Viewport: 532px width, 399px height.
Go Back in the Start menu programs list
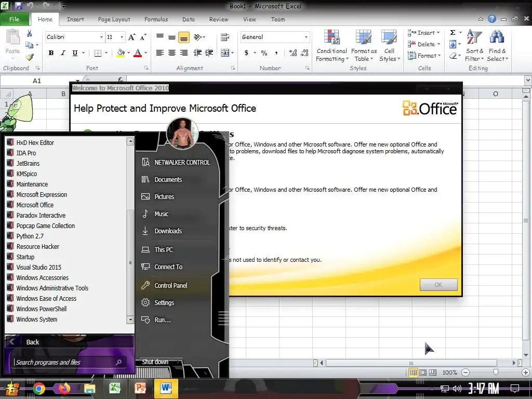pos(69,342)
